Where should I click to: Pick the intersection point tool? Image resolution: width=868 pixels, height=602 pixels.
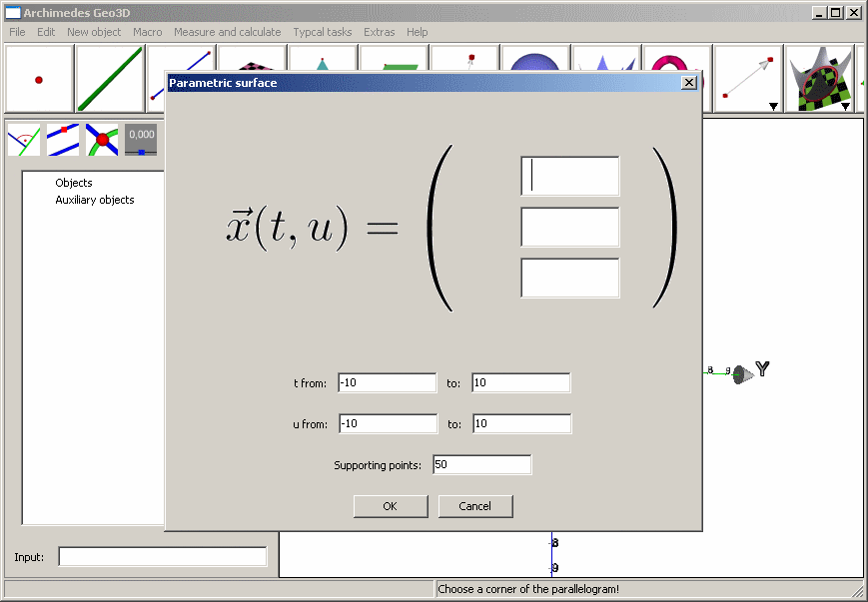coord(102,140)
